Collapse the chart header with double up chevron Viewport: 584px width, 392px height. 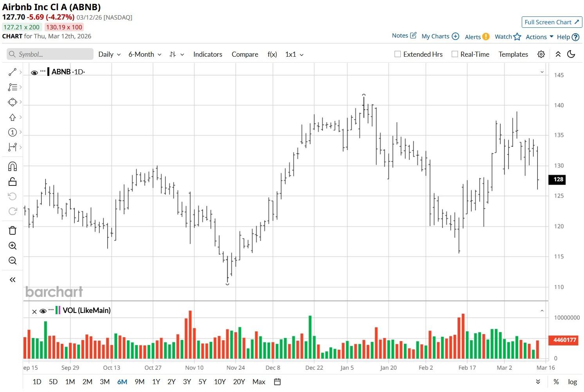click(558, 54)
